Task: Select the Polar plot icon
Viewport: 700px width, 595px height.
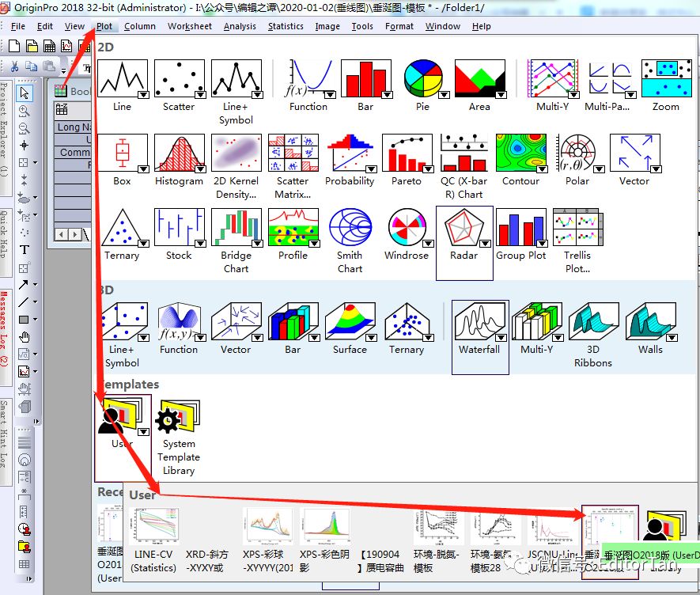Action: coord(578,153)
